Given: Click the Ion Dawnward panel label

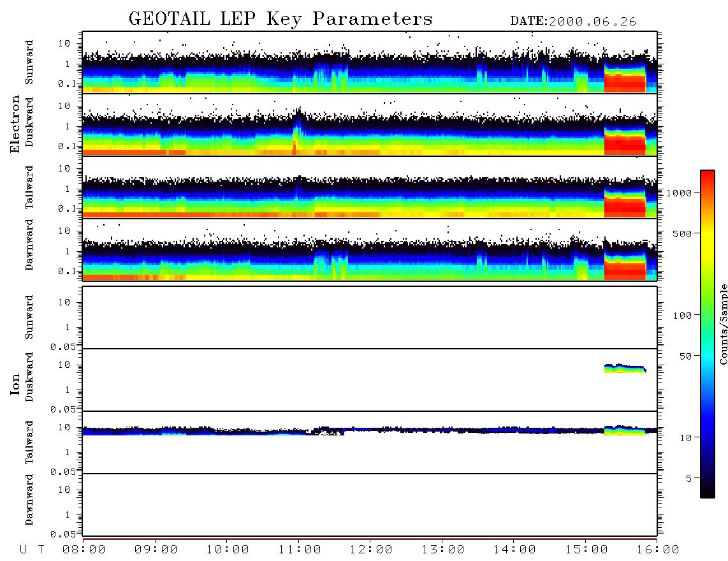Looking at the screenshot, I should pos(29,500).
